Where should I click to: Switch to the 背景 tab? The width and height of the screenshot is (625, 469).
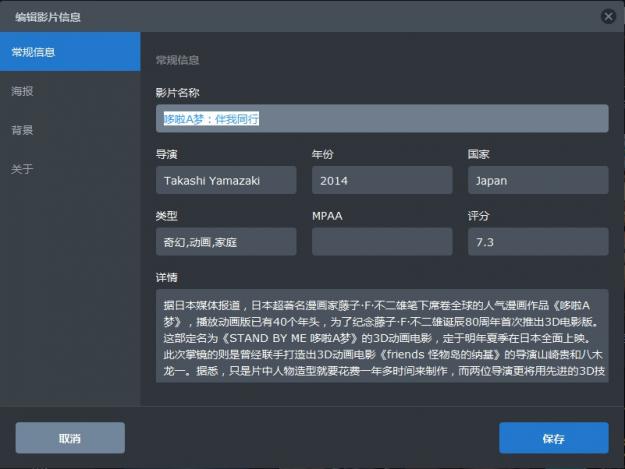tap(70, 130)
